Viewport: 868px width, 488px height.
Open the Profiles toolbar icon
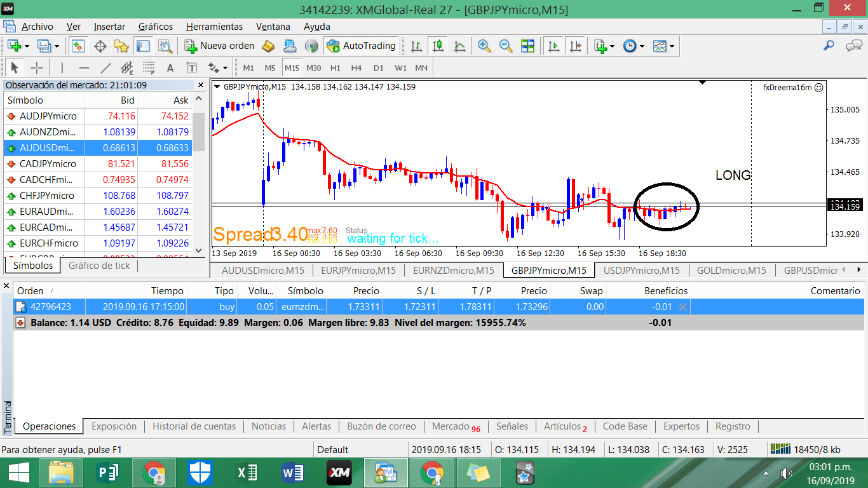click(x=43, y=46)
